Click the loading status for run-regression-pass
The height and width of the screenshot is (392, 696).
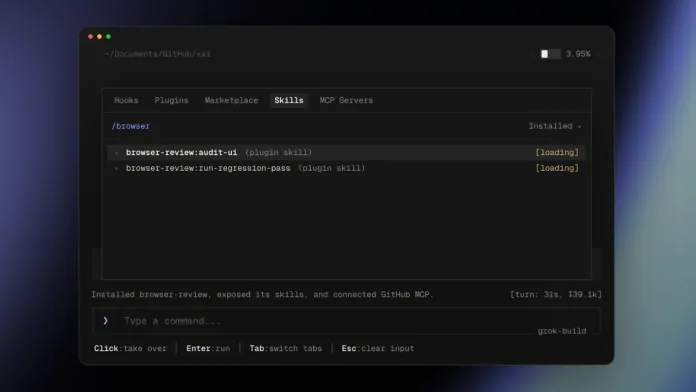tap(557, 168)
